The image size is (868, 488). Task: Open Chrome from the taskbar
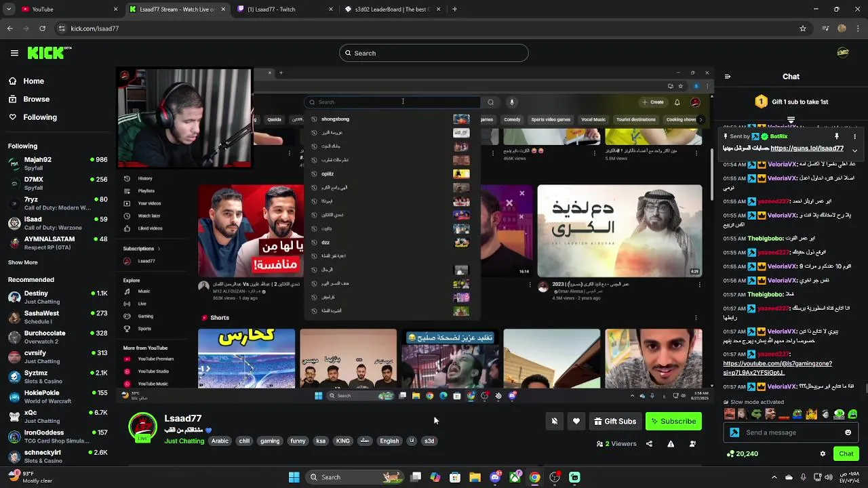coord(535,477)
